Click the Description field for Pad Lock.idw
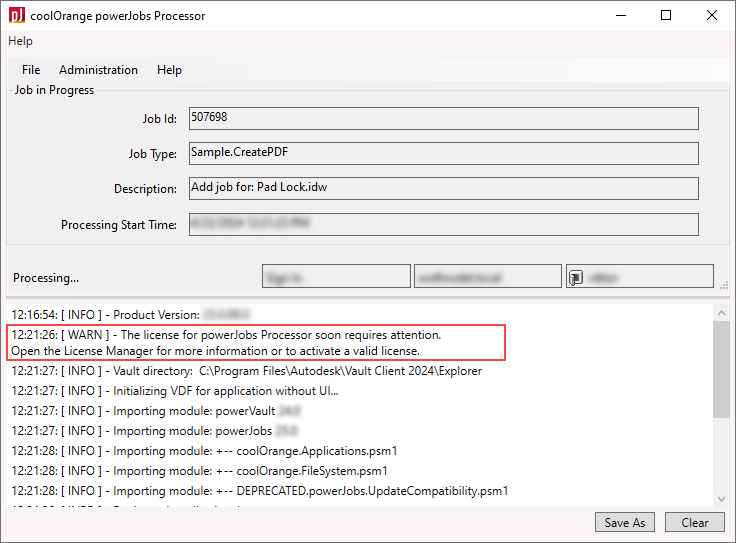 pyautogui.click(x=444, y=188)
